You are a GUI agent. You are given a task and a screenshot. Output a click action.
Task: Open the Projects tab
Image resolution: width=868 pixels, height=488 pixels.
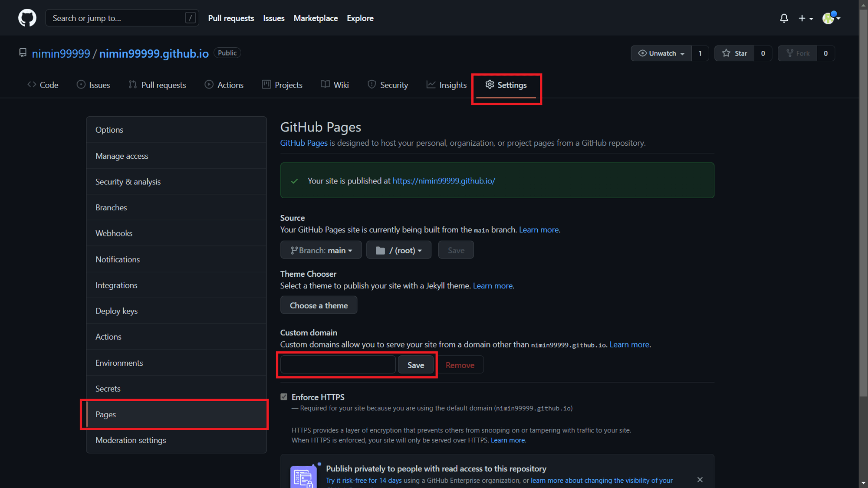282,85
